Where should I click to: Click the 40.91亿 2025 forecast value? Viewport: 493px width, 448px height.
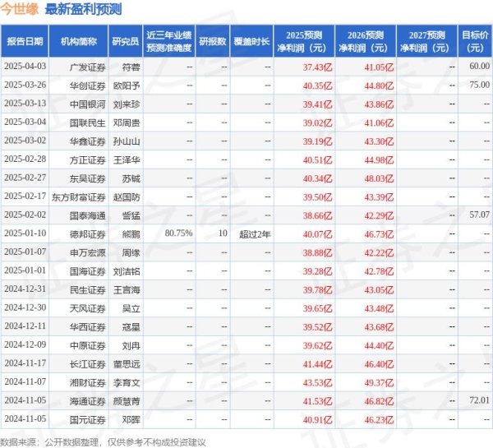(317, 420)
